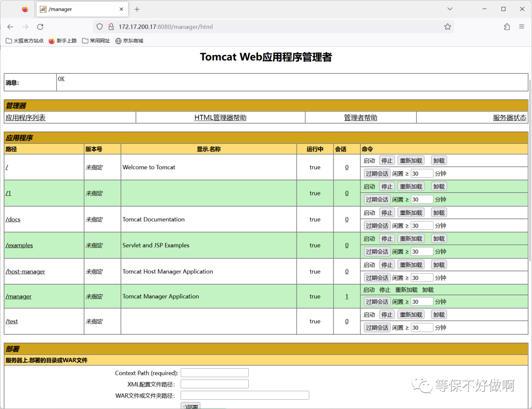Go back to the previous page
This screenshot has height=409, width=532.
click(x=10, y=27)
